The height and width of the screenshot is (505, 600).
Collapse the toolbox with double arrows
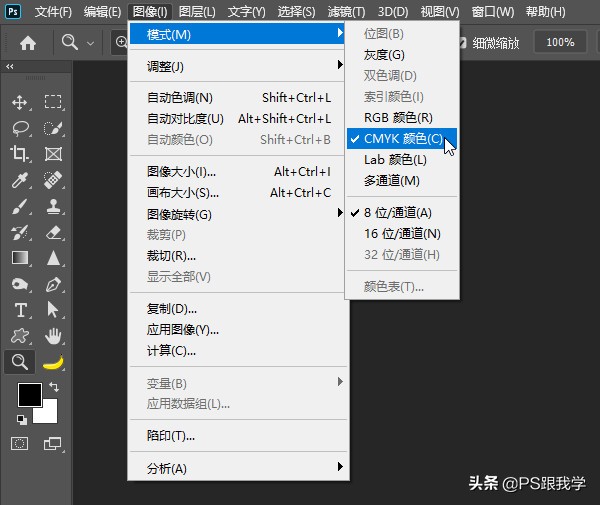tap(10, 67)
